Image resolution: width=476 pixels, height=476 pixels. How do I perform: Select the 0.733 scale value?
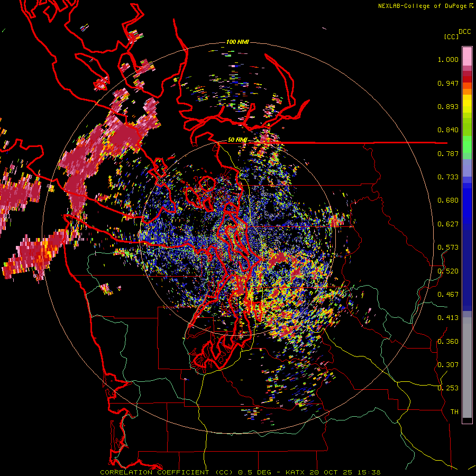[448, 177]
